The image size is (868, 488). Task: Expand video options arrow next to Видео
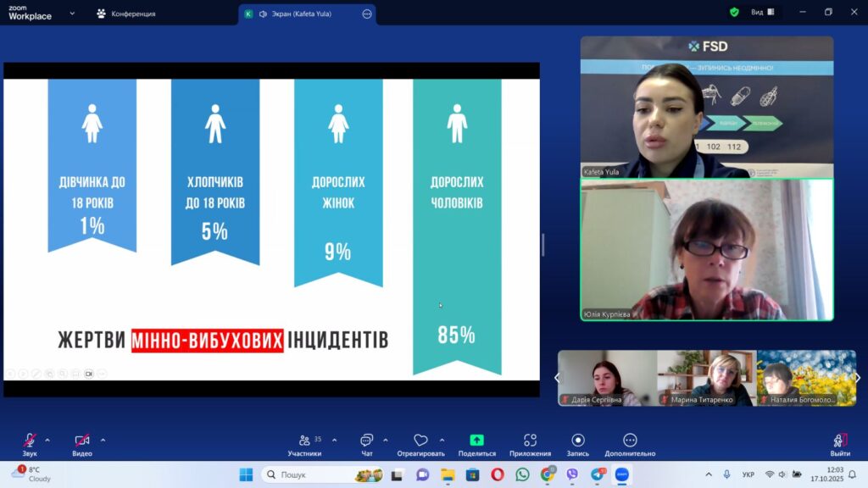tap(103, 440)
